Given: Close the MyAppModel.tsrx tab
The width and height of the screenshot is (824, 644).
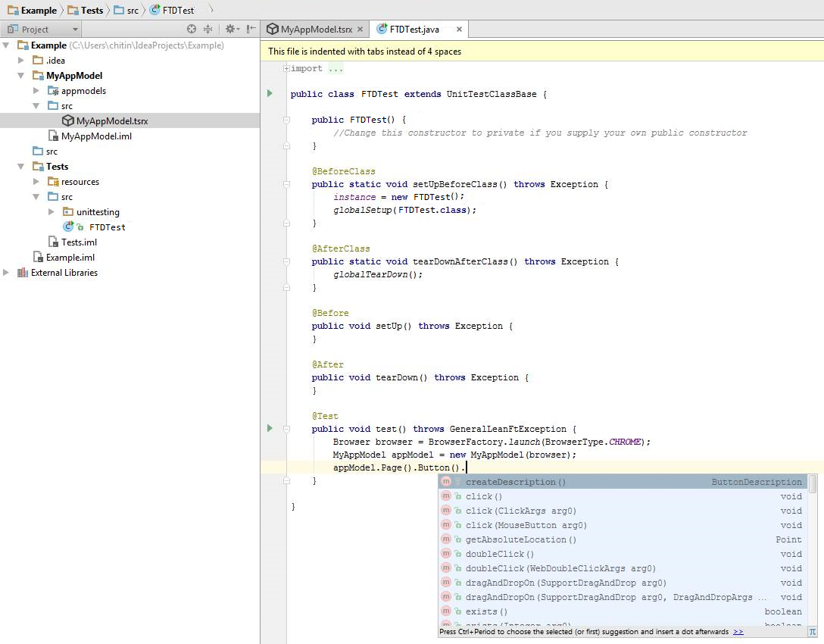Looking at the screenshot, I should tap(360, 30).
